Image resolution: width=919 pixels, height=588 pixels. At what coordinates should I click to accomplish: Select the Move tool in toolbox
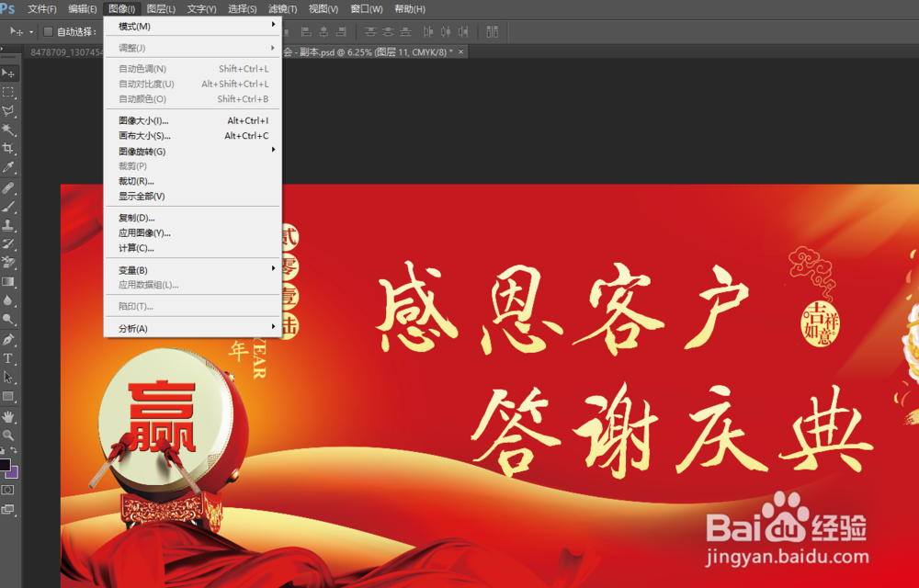(8, 73)
